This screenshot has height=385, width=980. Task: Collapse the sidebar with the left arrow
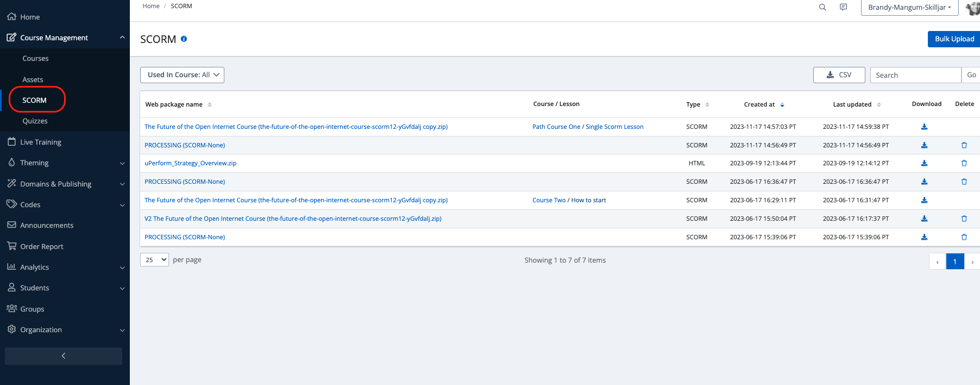click(64, 356)
